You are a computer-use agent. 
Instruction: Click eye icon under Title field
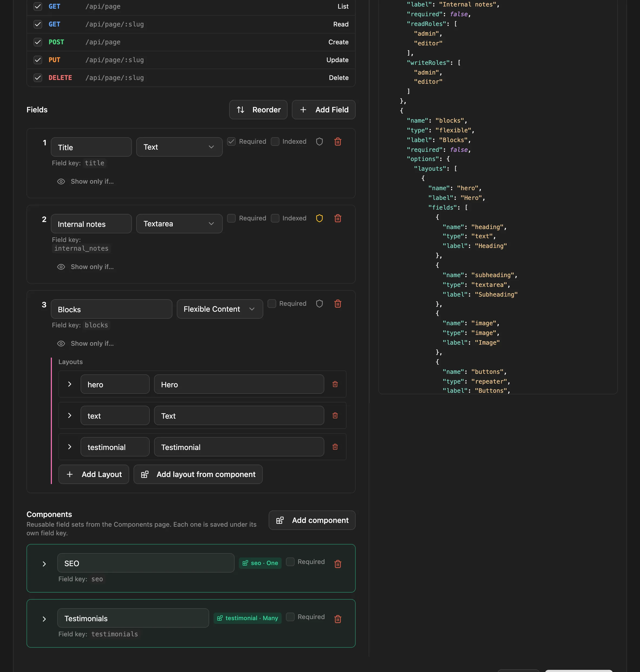point(61,182)
